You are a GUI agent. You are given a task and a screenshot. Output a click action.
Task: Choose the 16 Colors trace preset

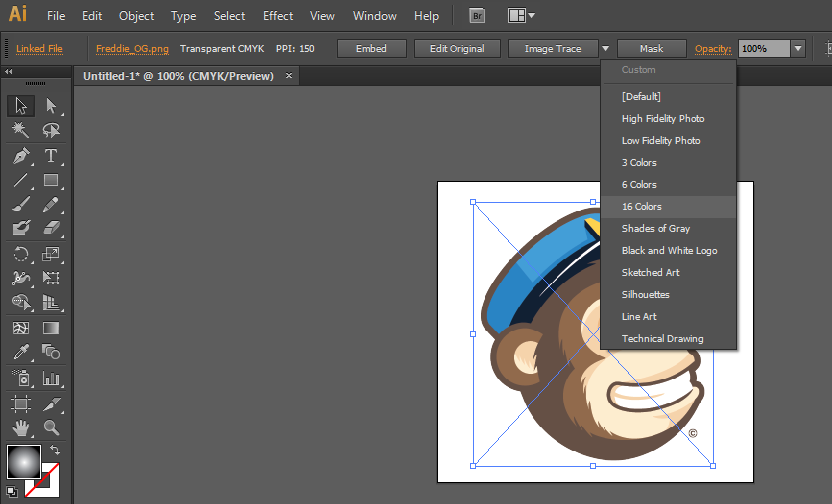coord(642,207)
